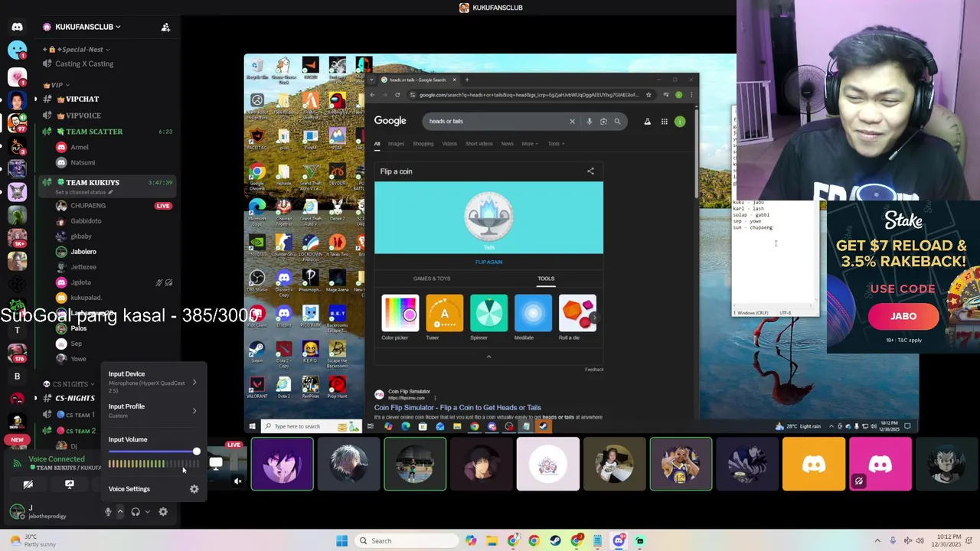This screenshot has width=980, height=551.
Task: Click Google Lens image search icon
Action: (x=603, y=121)
